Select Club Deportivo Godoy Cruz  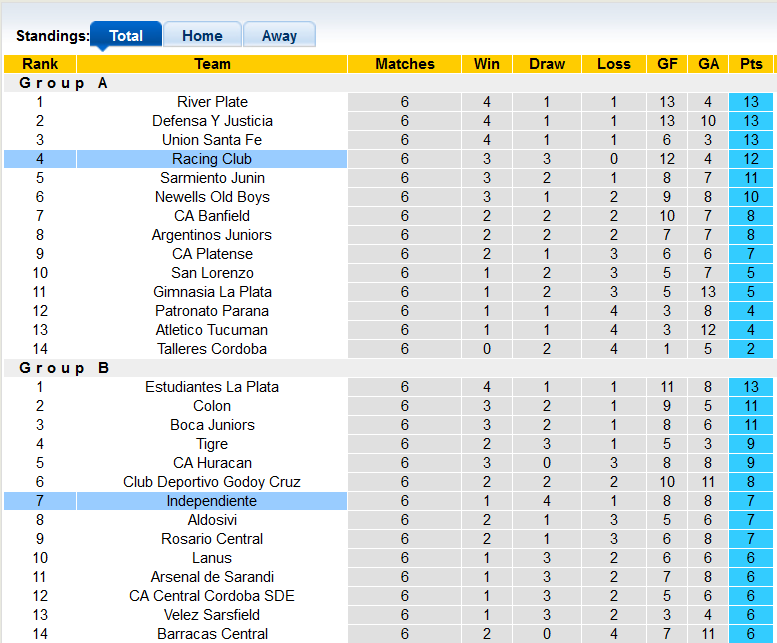212,482
